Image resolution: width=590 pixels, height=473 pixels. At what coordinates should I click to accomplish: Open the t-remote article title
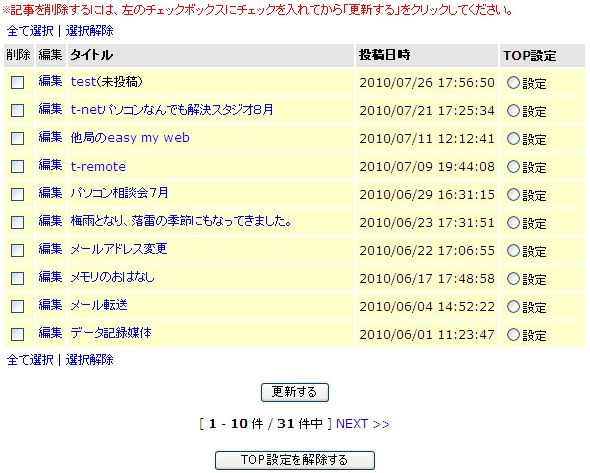tap(98, 166)
